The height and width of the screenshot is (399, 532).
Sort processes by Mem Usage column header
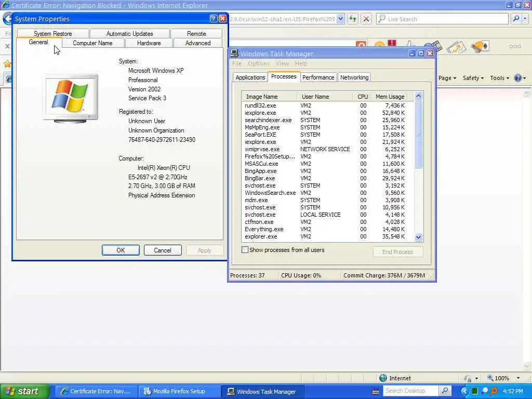point(390,97)
